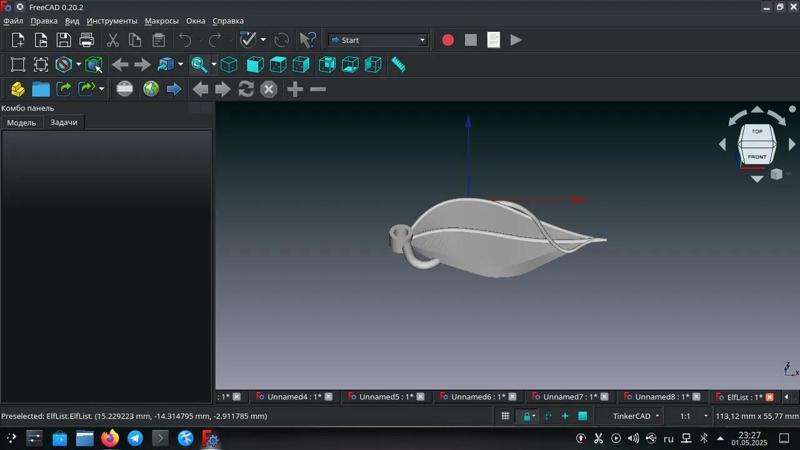Open the macros dialog page icon
Image resolution: width=800 pixels, height=450 pixels.
(x=493, y=40)
